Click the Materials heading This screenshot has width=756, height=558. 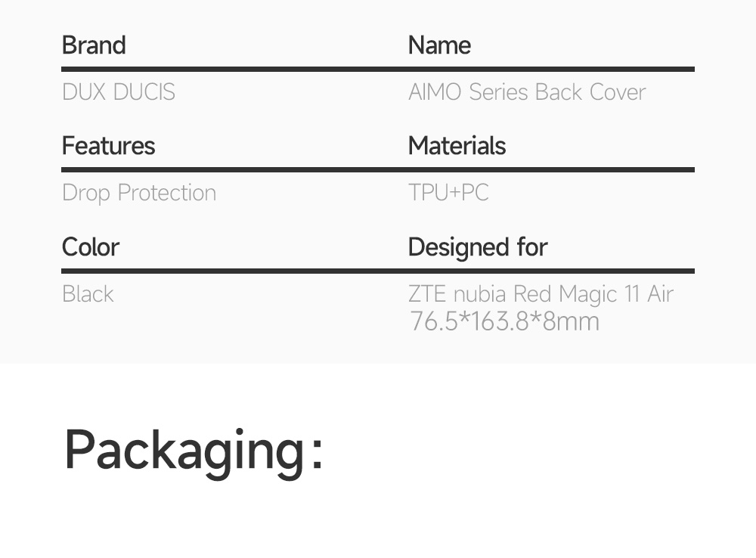click(457, 146)
